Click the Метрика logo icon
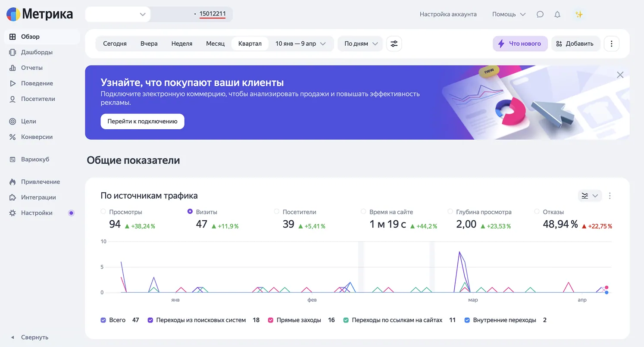This screenshot has width=644, height=347. tap(13, 14)
